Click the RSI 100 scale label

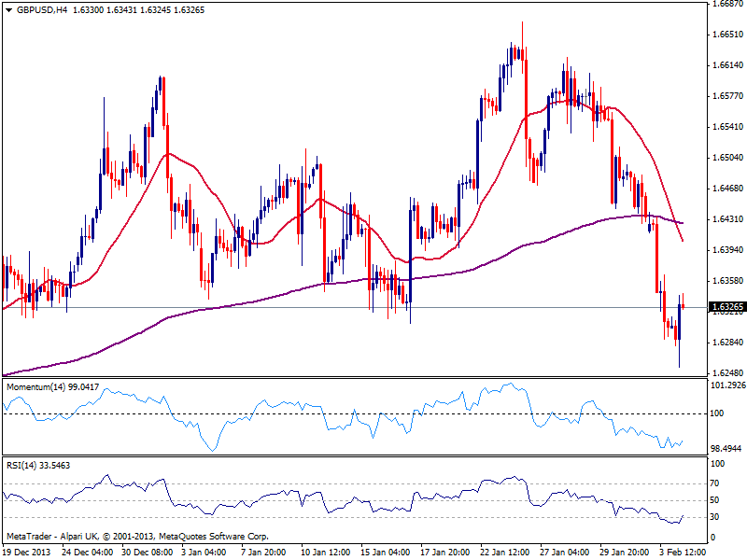pyautogui.click(x=717, y=463)
